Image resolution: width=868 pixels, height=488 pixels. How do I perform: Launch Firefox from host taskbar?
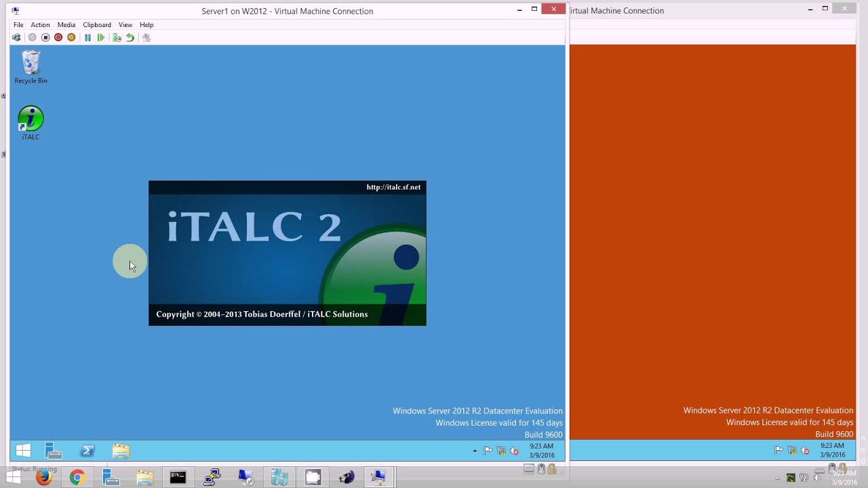pyautogui.click(x=44, y=477)
